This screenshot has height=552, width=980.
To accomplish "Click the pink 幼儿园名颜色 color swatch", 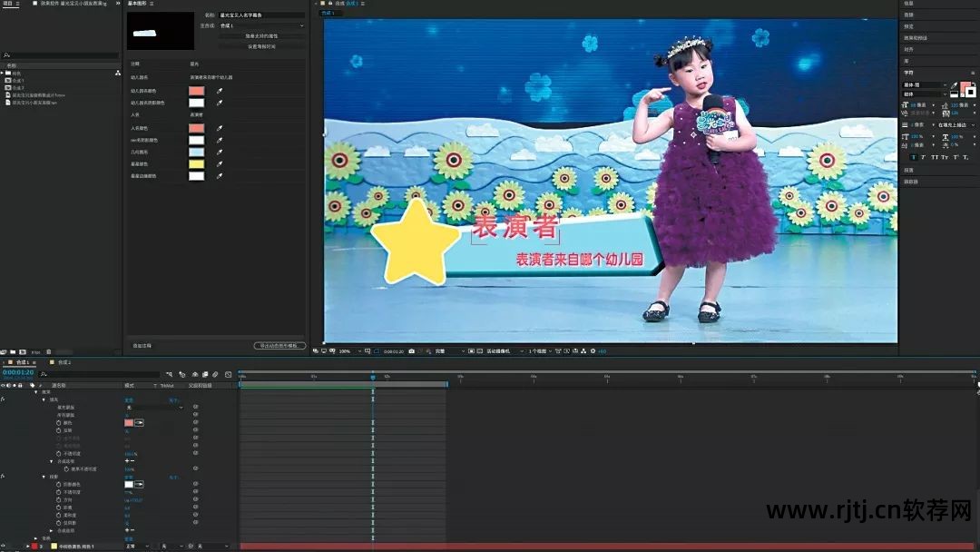I will click(x=197, y=91).
